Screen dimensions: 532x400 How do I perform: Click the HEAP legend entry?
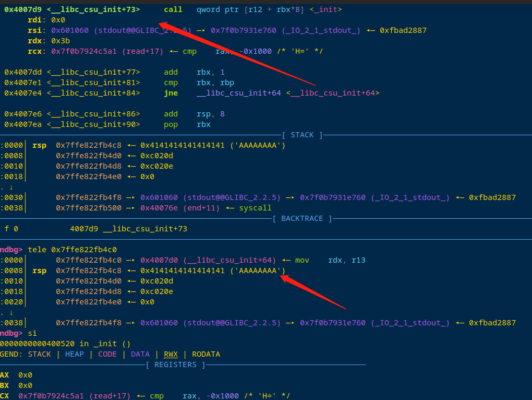74,354
